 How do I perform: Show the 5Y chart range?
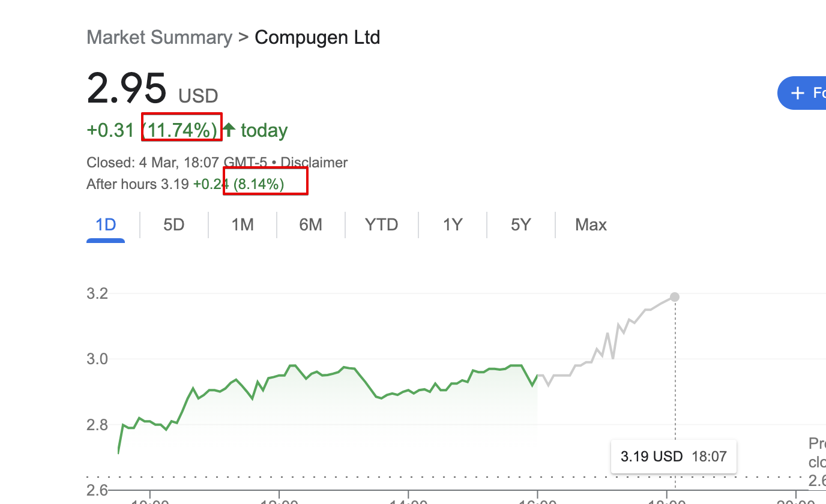(x=521, y=225)
